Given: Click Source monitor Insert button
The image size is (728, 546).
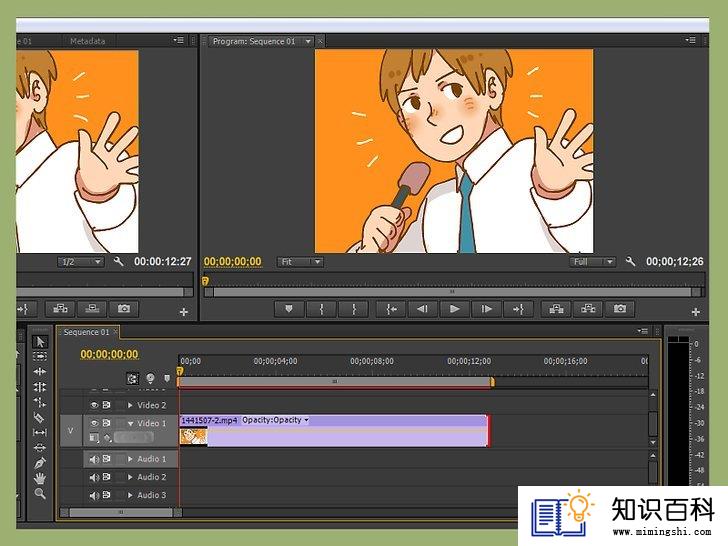Looking at the screenshot, I should (x=60, y=309).
